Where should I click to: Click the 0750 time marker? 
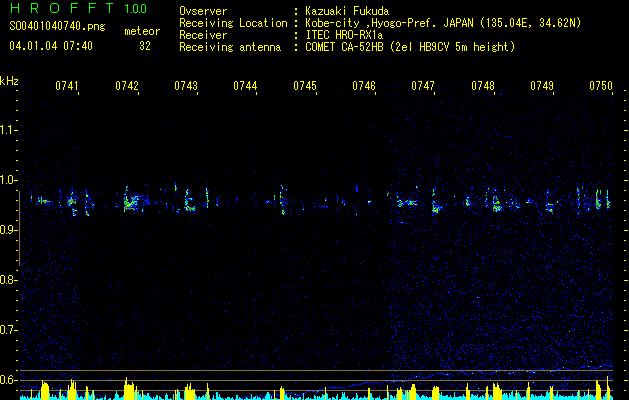[600, 87]
